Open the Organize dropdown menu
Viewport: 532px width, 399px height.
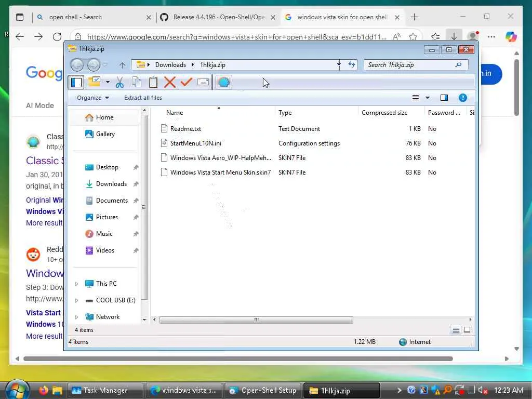[x=92, y=98]
